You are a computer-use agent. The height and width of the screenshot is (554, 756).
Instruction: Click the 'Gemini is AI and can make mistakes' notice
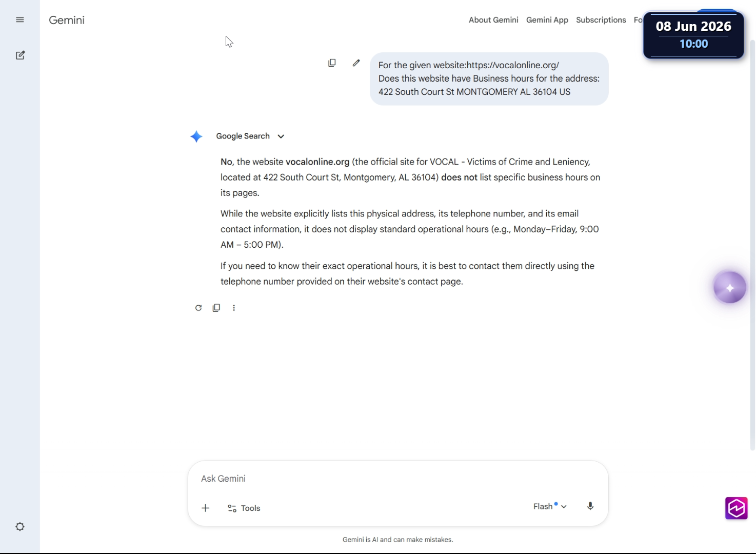click(398, 540)
